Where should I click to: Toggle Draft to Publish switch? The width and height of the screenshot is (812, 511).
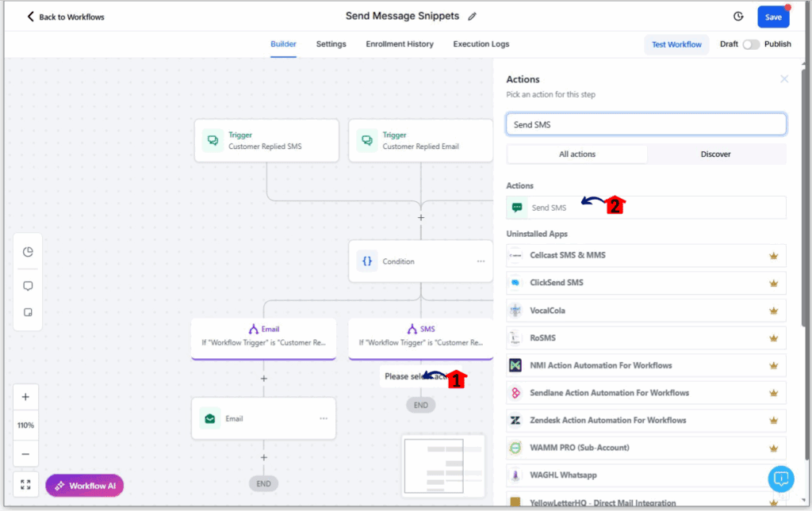pos(751,44)
